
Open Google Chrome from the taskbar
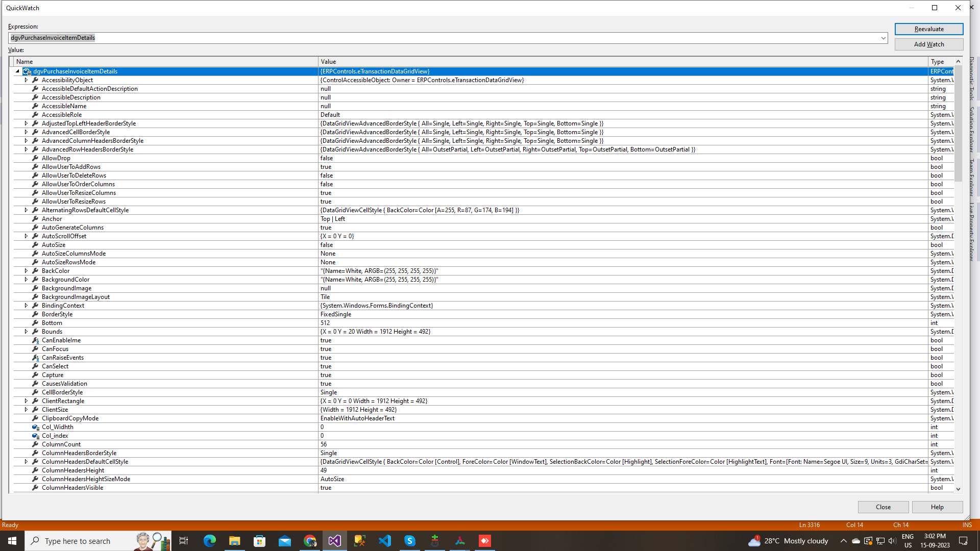(310, 541)
